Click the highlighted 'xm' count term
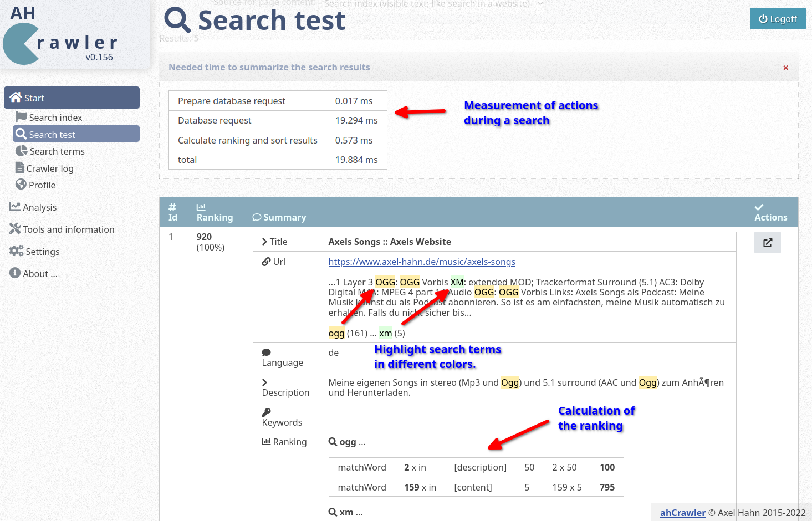The height and width of the screenshot is (521, 812). (386, 333)
